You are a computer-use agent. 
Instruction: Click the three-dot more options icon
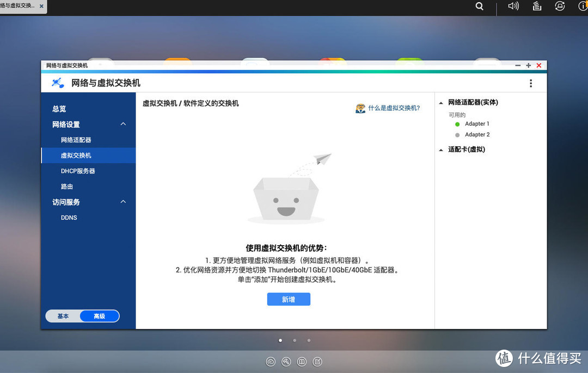[531, 83]
